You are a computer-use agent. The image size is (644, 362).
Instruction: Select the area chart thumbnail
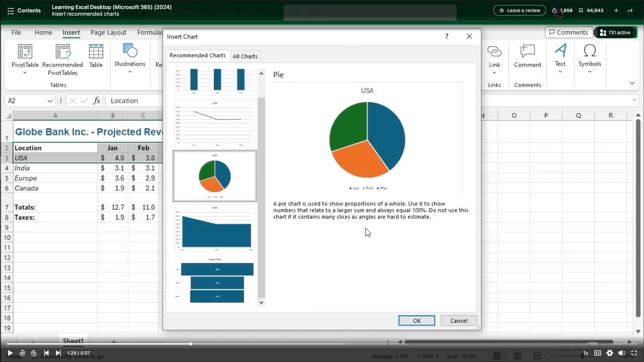(x=215, y=228)
